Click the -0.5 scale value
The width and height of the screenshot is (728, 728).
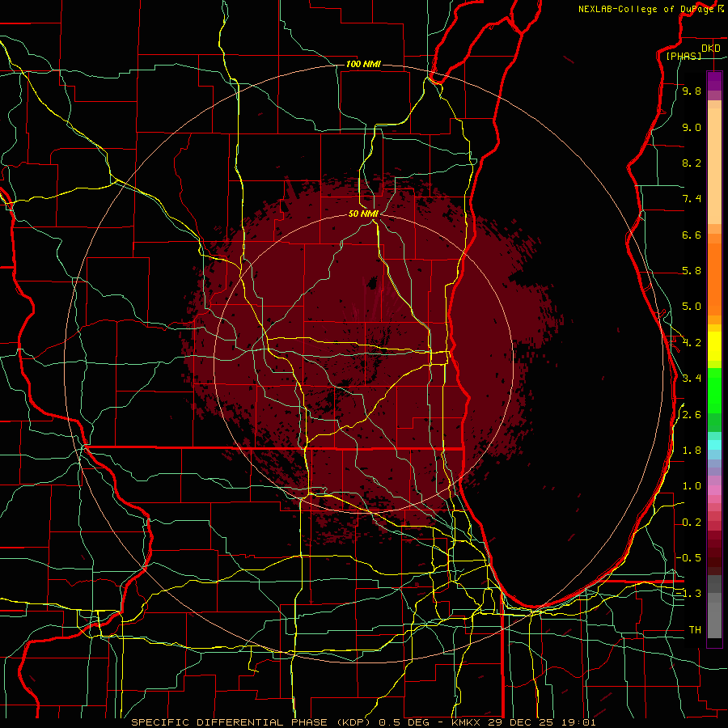tap(689, 557)
